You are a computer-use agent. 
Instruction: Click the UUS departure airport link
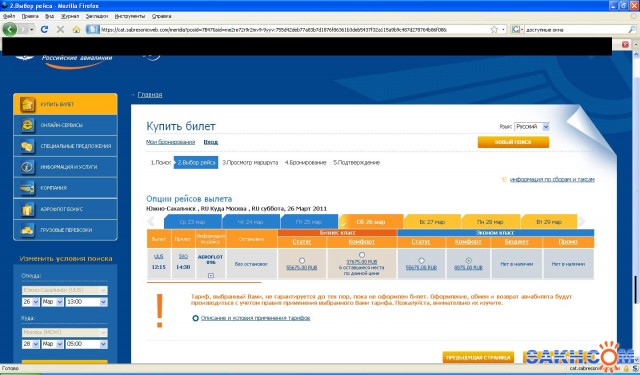click(x=158, y=256)
